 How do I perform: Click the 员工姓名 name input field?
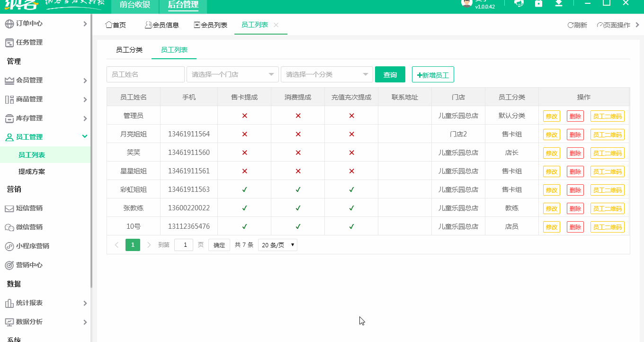tap(145, 74)
